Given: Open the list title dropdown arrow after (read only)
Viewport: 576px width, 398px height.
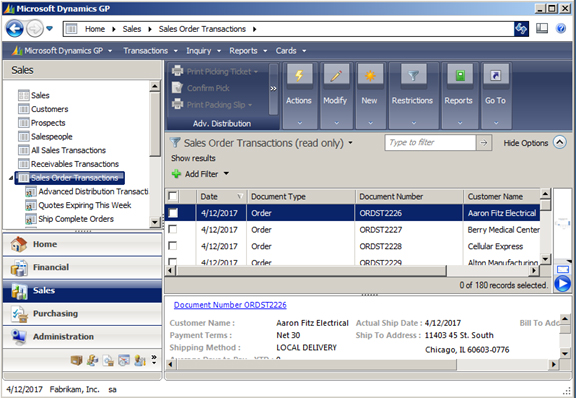Looking at the screenshot, I should (x=350, y=143).
